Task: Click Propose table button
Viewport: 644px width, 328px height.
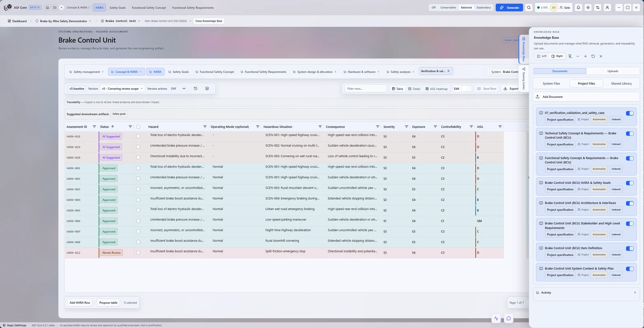Action: [x=108, y=303]
